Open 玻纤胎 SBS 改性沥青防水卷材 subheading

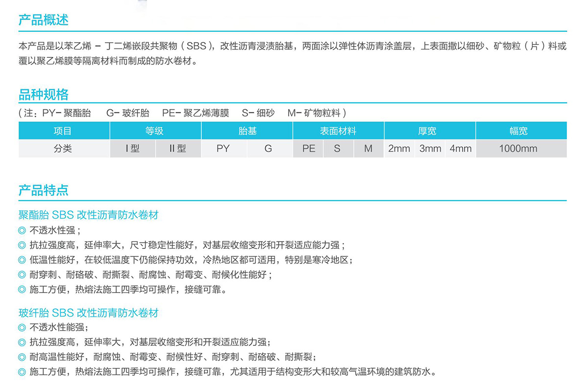(x=88, y=313)
